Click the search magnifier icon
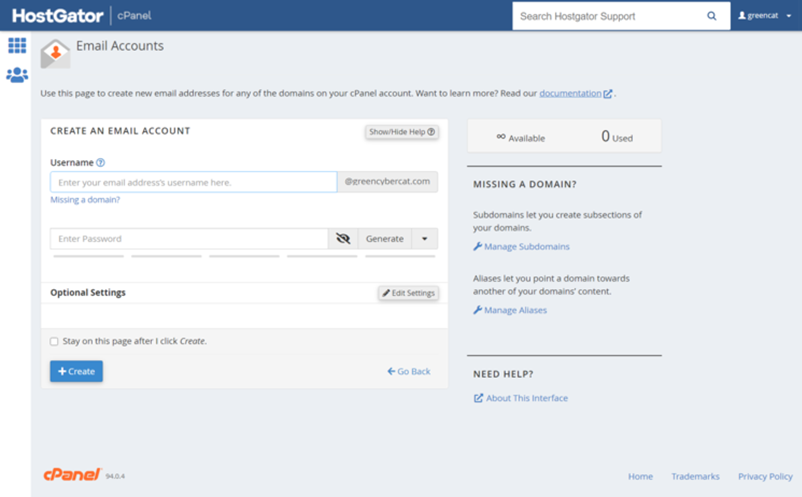 click(x=711, y=16)
